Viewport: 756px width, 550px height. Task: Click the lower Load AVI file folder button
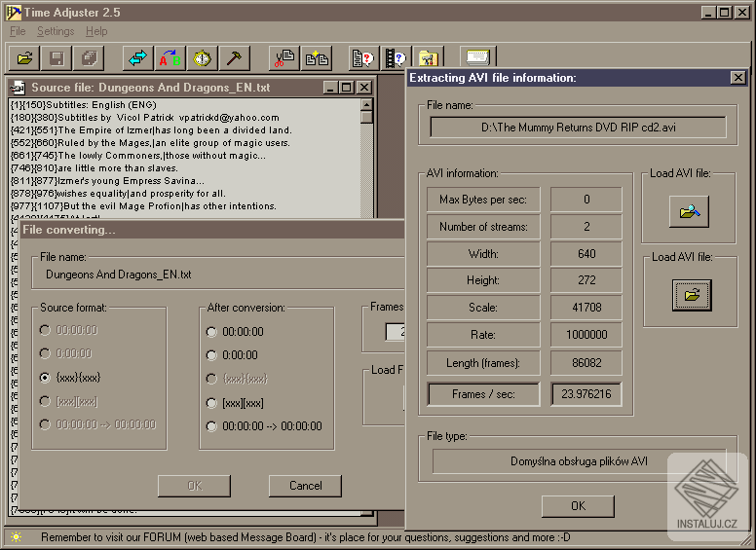click(692, 295)
